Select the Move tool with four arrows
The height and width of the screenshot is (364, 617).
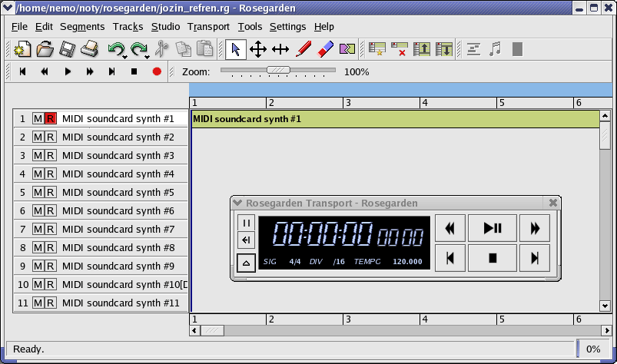point(258,49)
